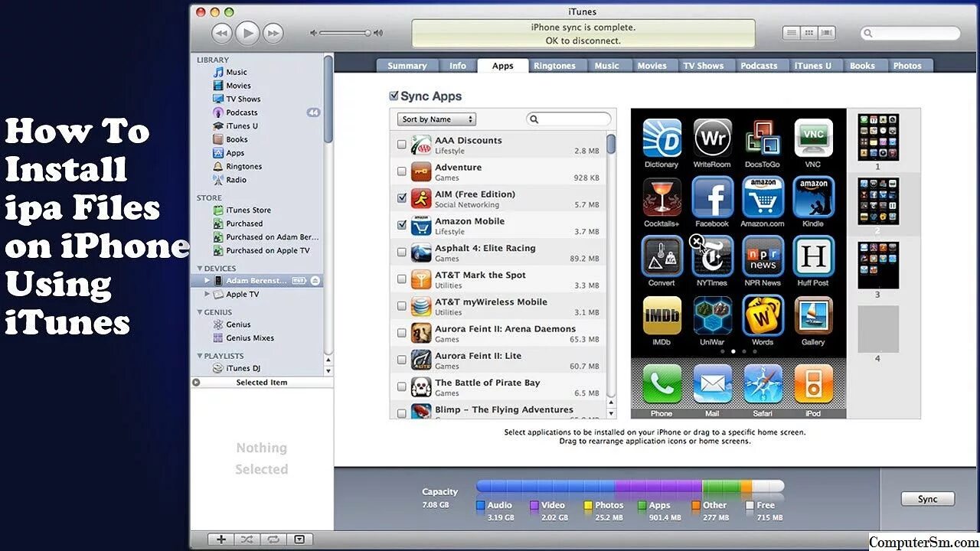Select the UniWar app icon
This screenshot has height=551, width=980.
pyautogui.click(x=712, y=316)
